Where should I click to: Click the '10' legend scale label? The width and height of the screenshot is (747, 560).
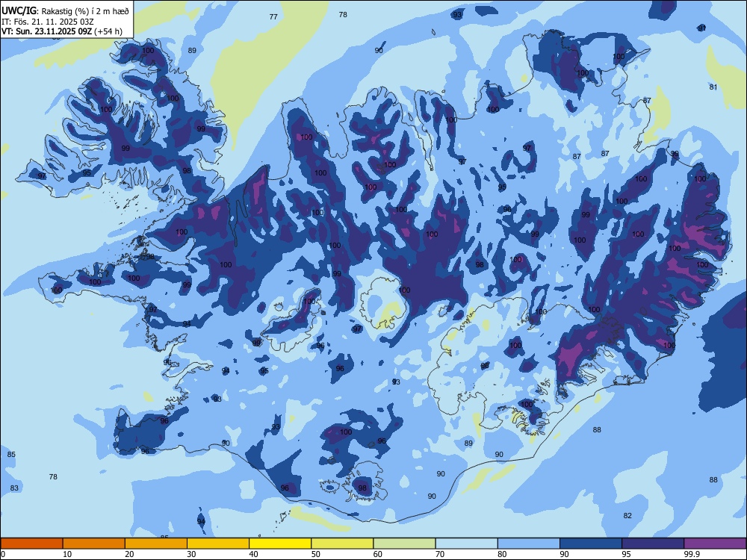point(67,554)
